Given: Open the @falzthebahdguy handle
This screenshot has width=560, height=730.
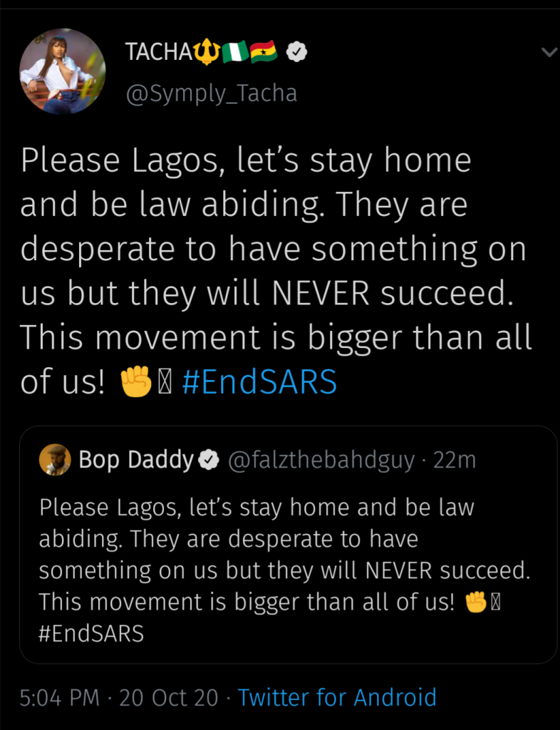Looking at the screenshot, I should [321, 461].
